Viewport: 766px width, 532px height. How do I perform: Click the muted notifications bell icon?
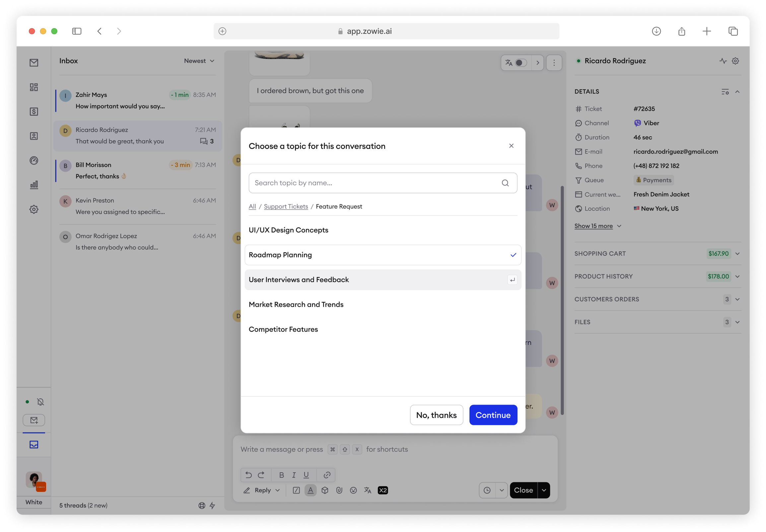click(41, 402)
